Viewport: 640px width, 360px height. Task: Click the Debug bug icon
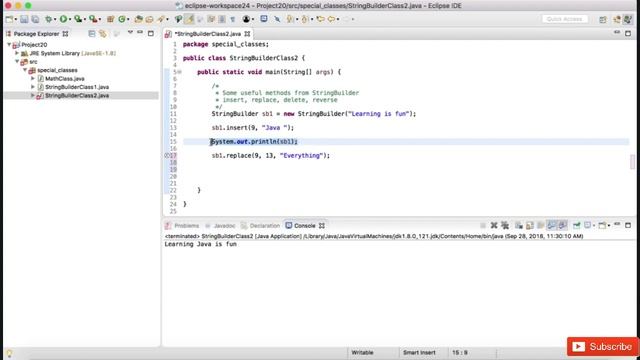[48, 19]
